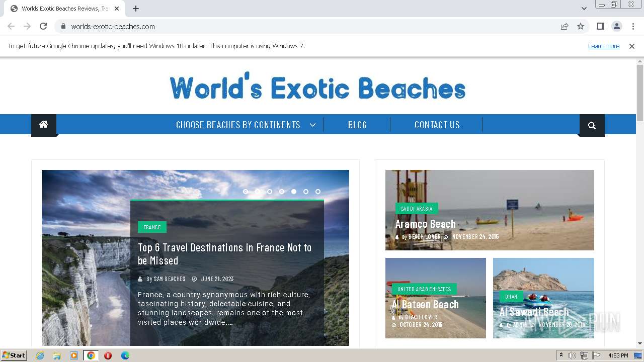Show hidden system tray icons
This screenshot has height=362, width=644.
tap(561, 355)
